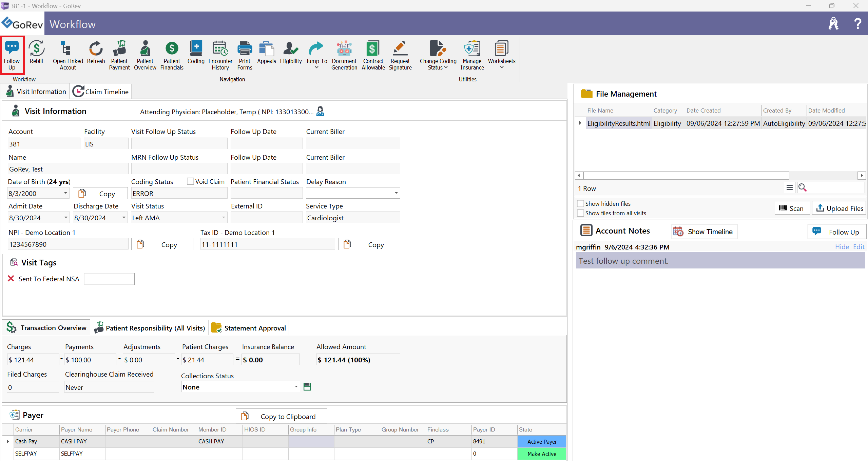
Task: Switch to Visit Information tab
Action: 36,92
